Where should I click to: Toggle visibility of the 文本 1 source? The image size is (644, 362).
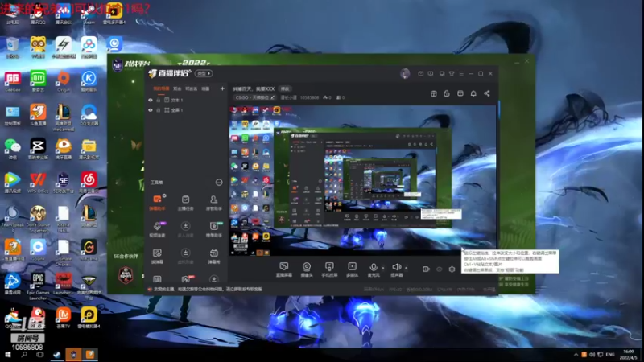coord(151,100)
